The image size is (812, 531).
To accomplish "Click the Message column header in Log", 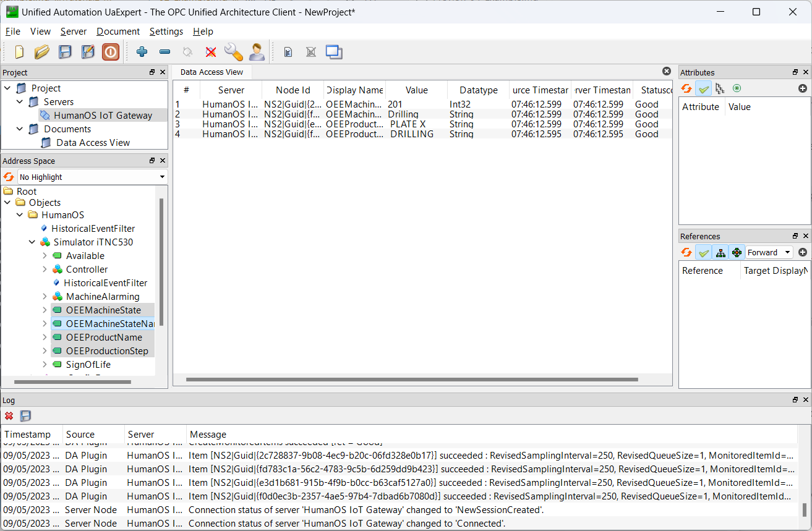I will click(492, 435).
